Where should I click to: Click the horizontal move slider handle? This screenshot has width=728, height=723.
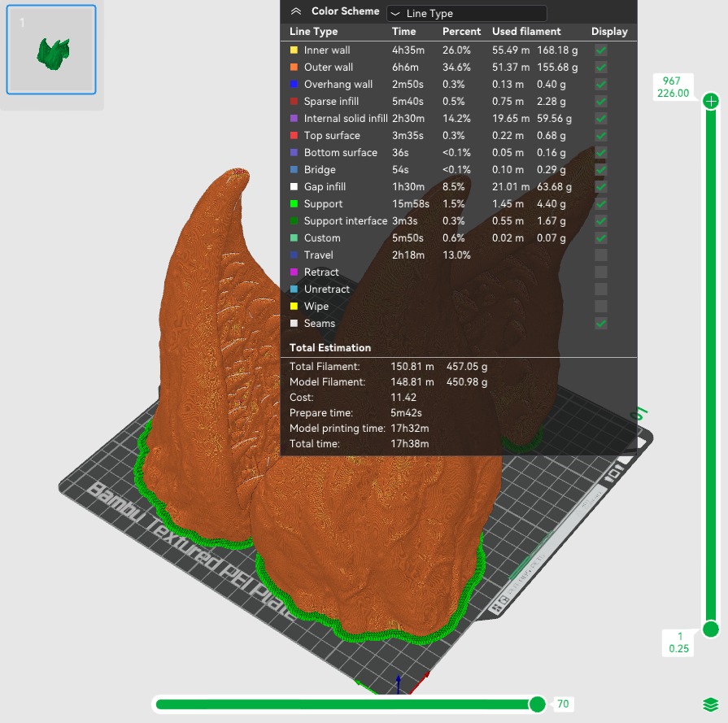click(x=537, y=704)
